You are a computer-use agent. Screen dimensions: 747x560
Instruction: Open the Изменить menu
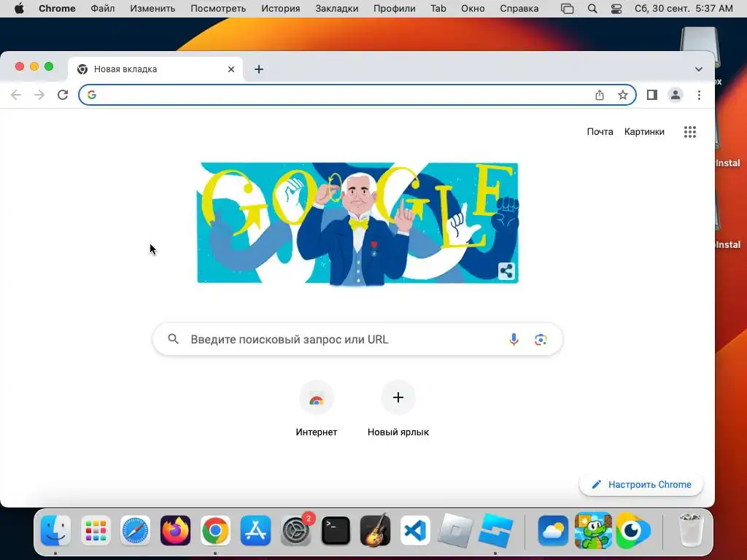[152, 9]
